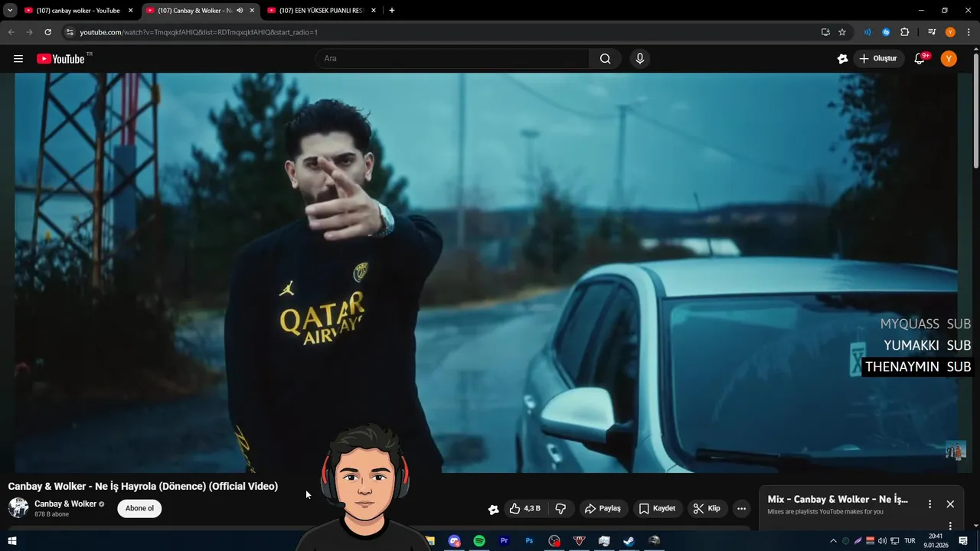980x551 pixels.
Task: Open the Canbay & Wolker channel avatar
Action: [18, 508]
